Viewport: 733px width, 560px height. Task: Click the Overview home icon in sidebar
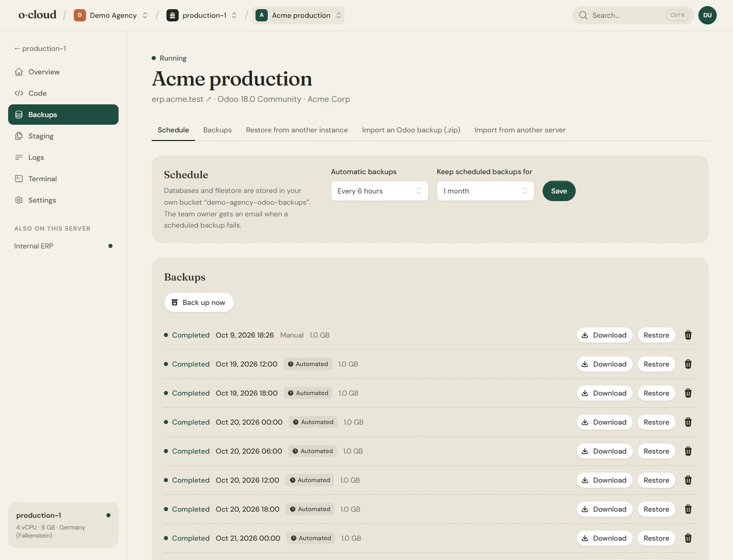click(x=19, y=72)
